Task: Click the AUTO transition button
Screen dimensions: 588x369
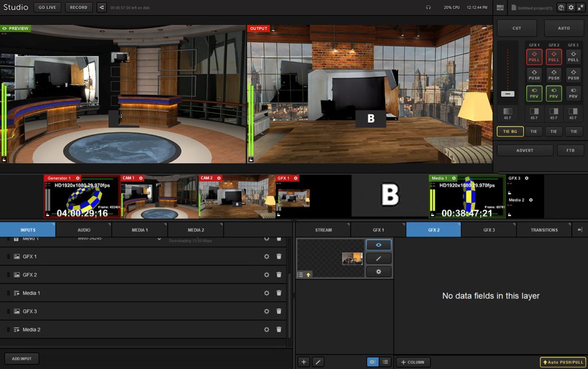Action: pyautogui.click(x=564, y=28)
